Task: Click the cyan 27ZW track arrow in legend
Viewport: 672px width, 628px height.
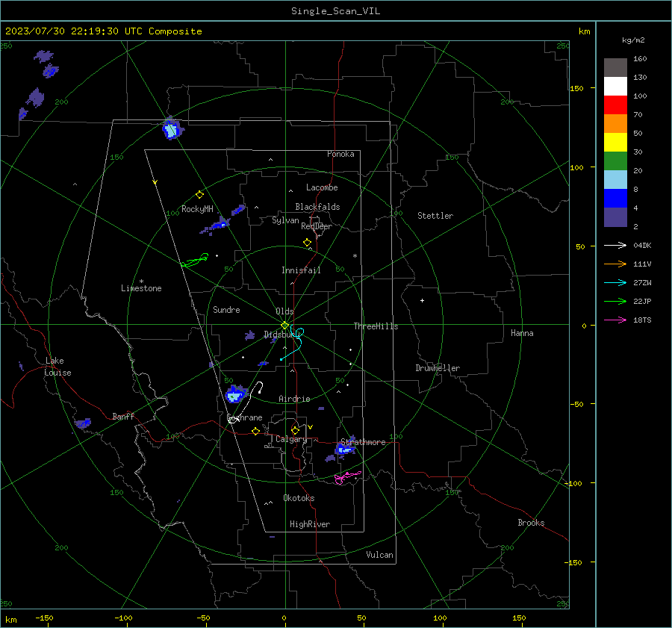Action: 615,282
